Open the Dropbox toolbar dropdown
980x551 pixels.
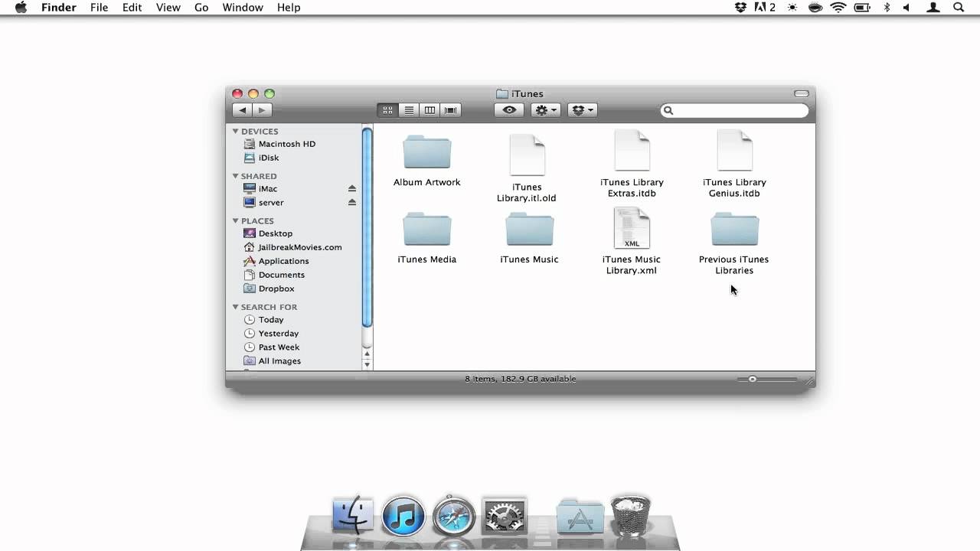[x=582, y=110]
